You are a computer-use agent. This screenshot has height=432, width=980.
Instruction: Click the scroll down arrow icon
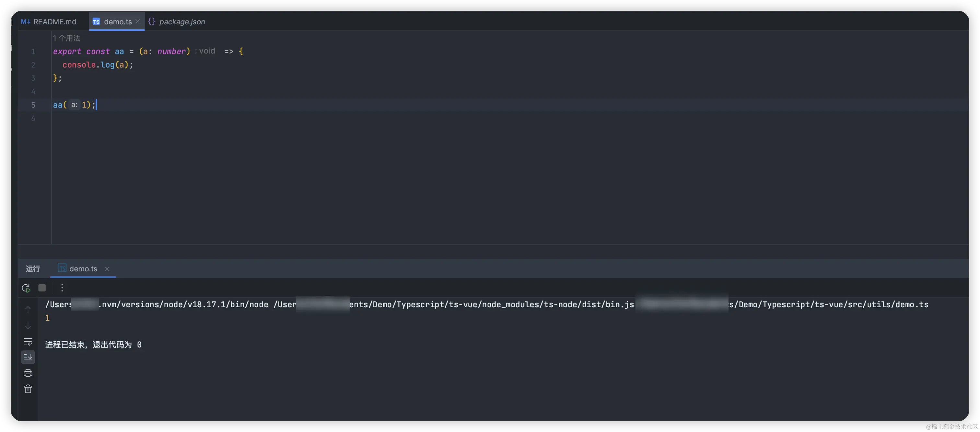tap(28, 325)
